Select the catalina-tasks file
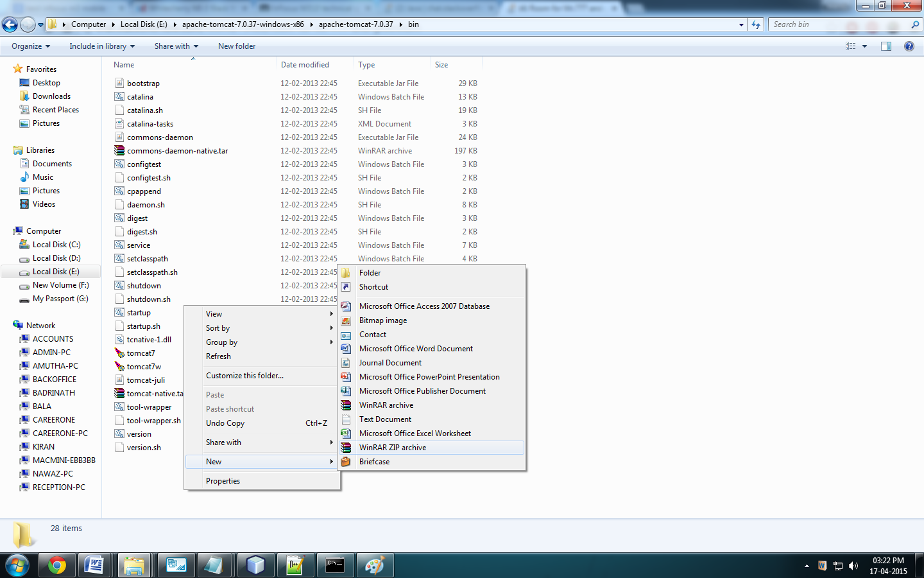The width and height of the screenshot is (924, 578). click(x=150, y=124)
